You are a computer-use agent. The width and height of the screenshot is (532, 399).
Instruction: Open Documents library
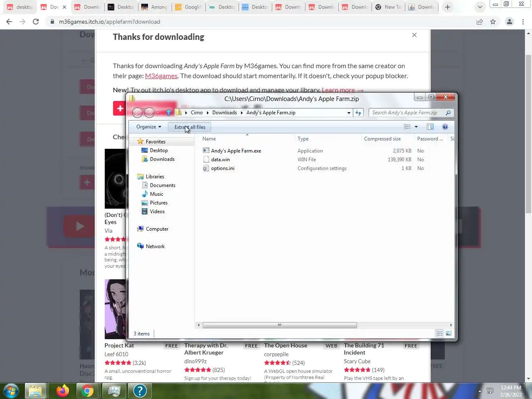[x=163, y=185]
